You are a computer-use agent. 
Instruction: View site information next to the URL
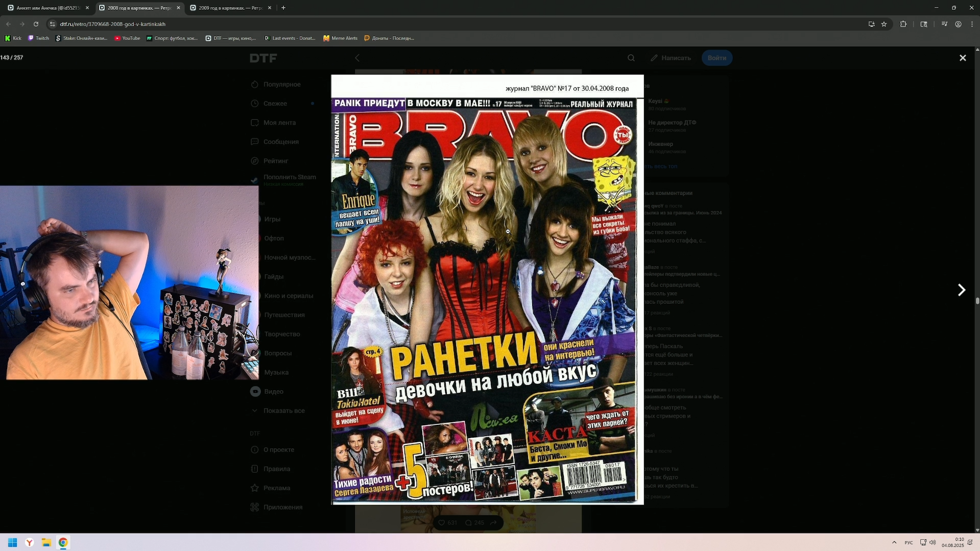[x=52, y=24]
